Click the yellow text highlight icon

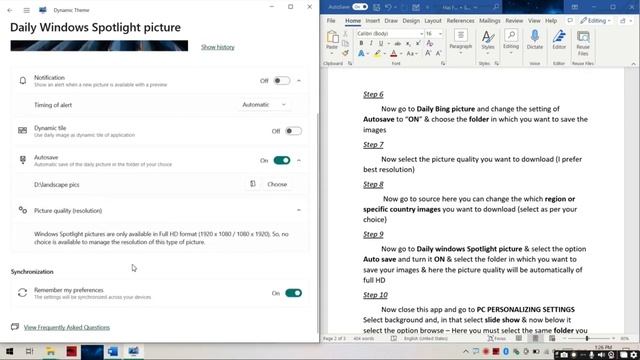click(377, 53)
